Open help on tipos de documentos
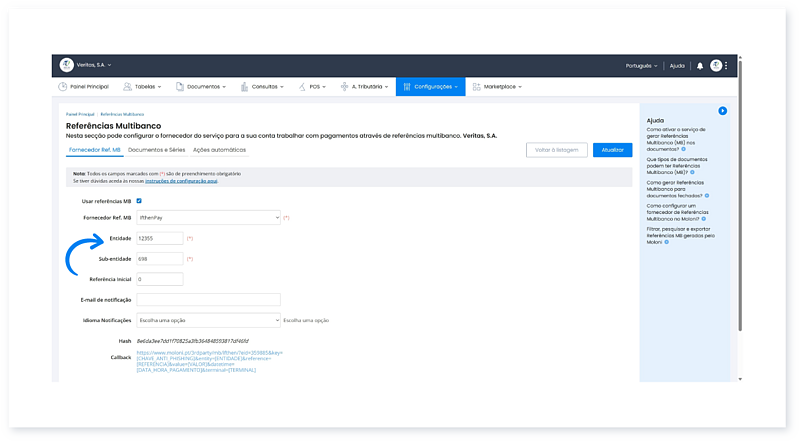The image size is (800, 442). point(677,166)
